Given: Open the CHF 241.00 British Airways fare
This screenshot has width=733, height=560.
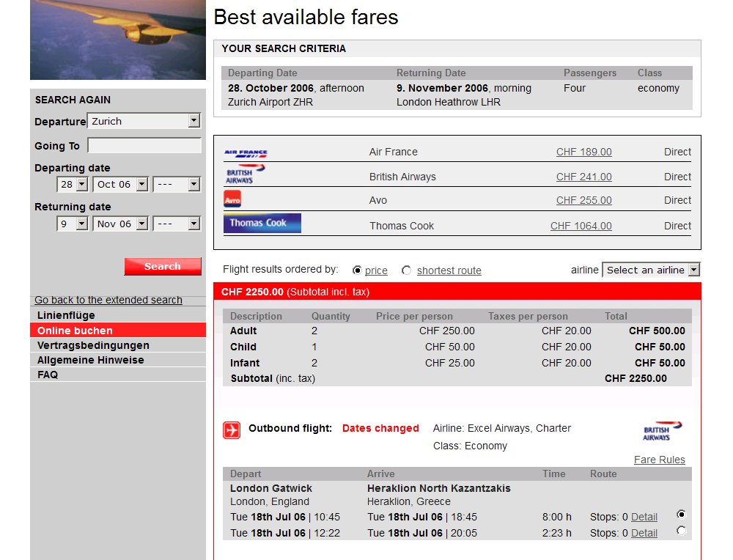Looking at the screenshot, I should point(584,177).
